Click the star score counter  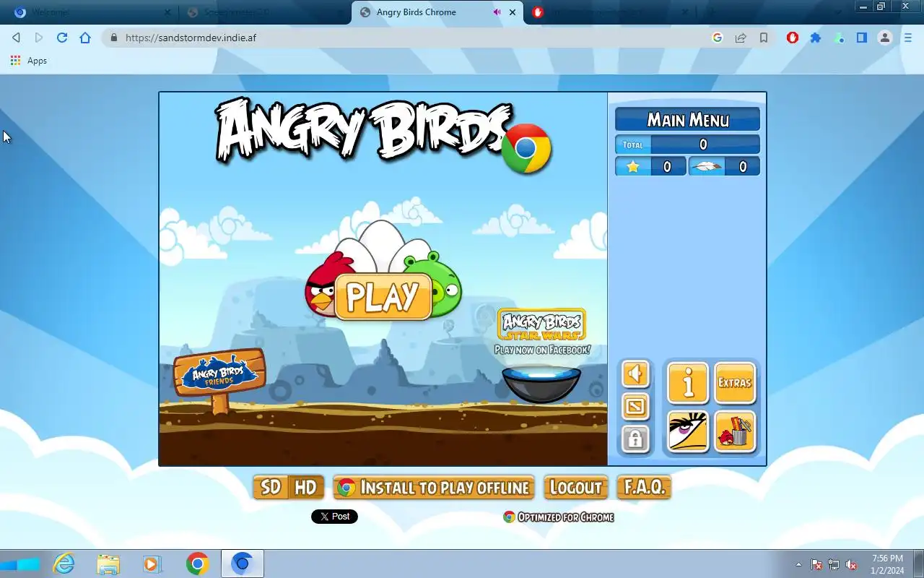(x=650, y=167)
